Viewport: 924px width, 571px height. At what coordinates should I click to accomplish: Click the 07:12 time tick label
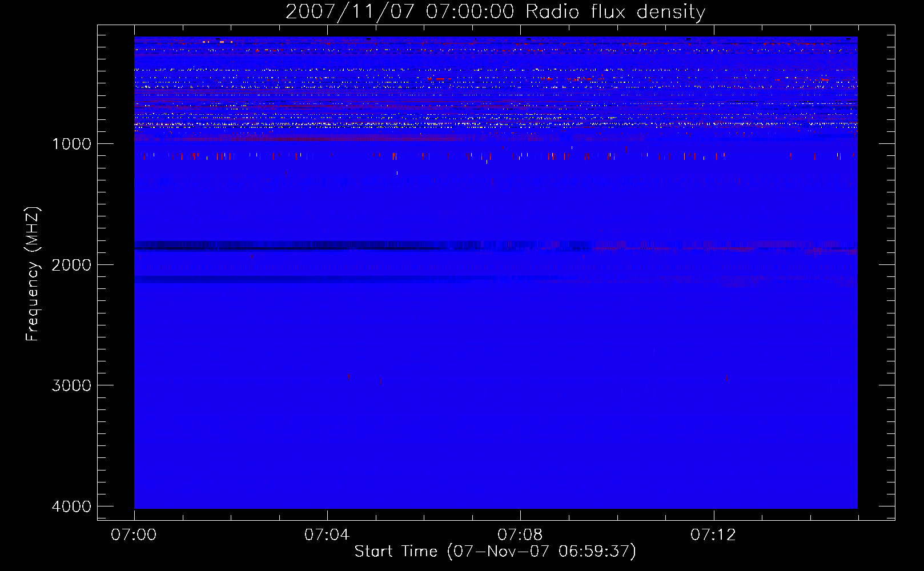click(713, 535)
